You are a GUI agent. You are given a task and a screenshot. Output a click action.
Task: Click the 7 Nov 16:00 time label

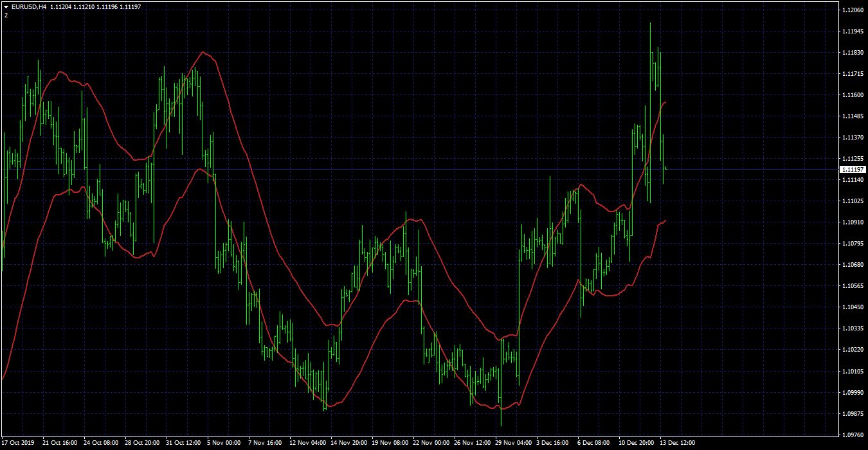click(x=265, y=443)
